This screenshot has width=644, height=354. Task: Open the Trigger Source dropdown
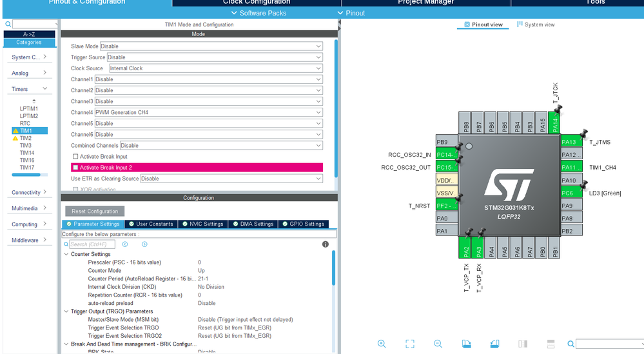(215, 57)
